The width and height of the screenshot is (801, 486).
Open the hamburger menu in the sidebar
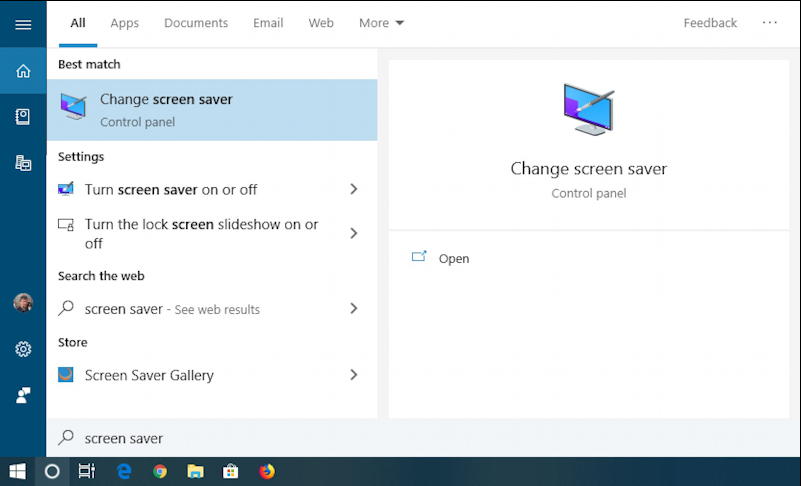[x=23, y=25]
